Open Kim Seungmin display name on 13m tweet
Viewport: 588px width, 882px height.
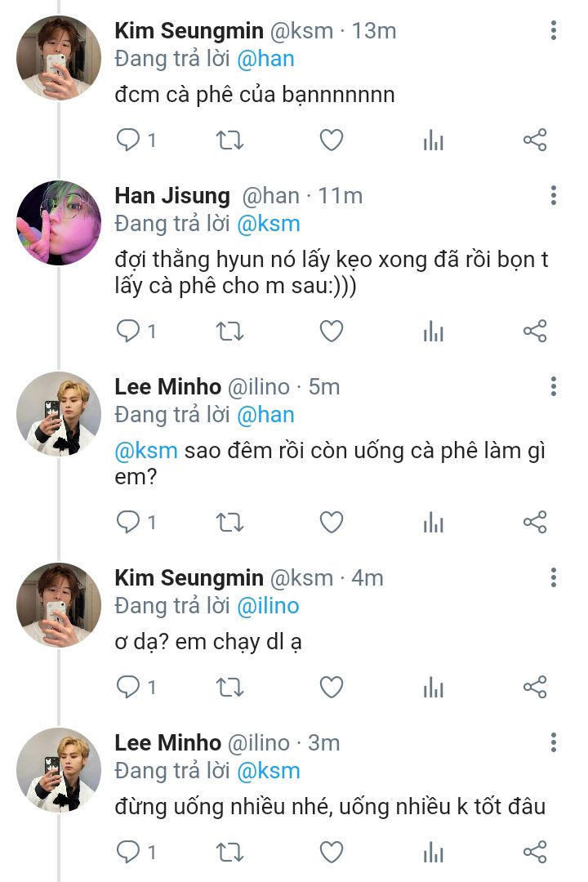[189, 31]
